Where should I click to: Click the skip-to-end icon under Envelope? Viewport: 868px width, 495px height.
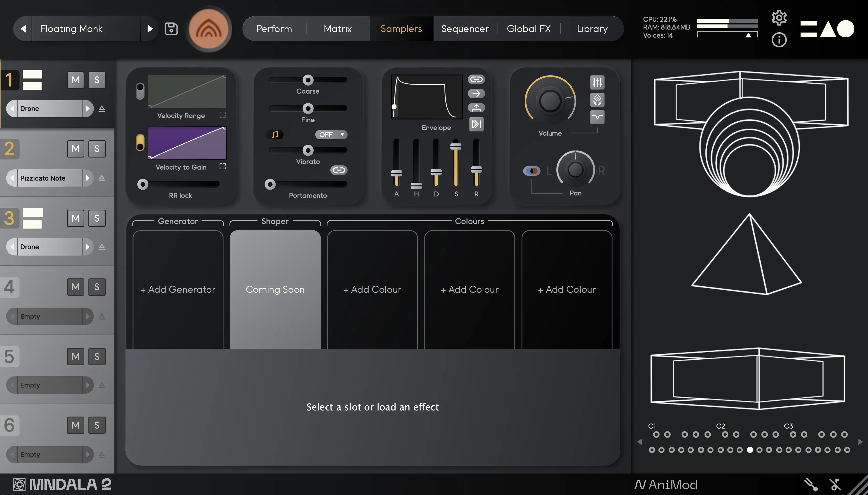(476, 124)
